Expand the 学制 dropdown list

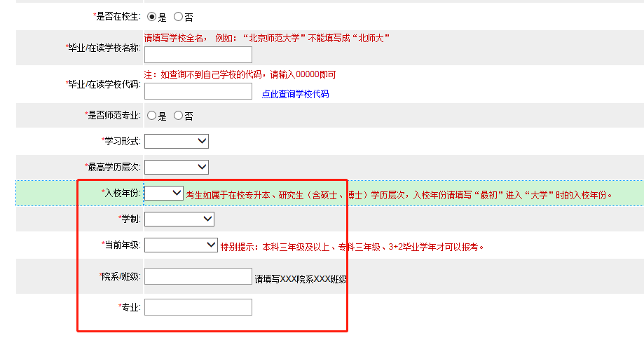[x=179, y=219]
